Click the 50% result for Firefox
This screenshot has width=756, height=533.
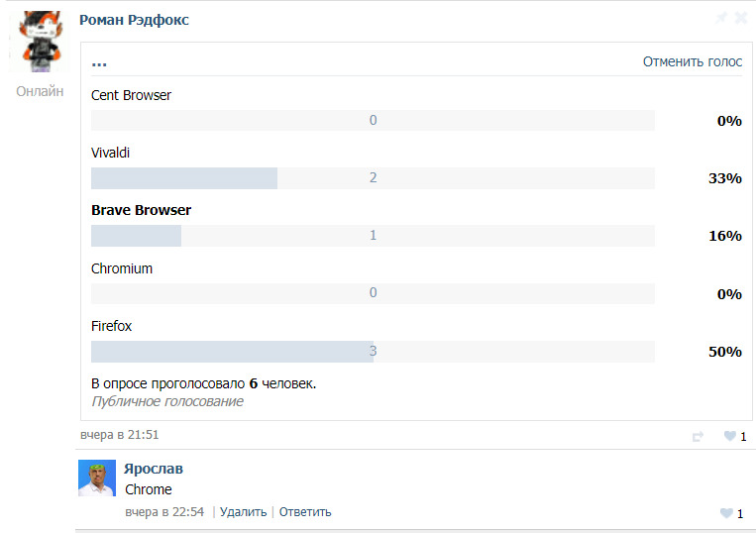[x=724, y=352]
